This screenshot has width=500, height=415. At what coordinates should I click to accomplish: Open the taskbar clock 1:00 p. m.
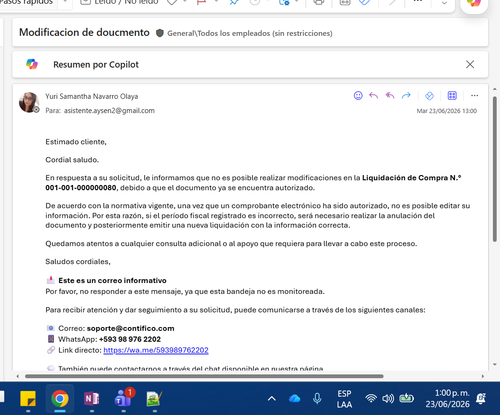tap(448, 399)
